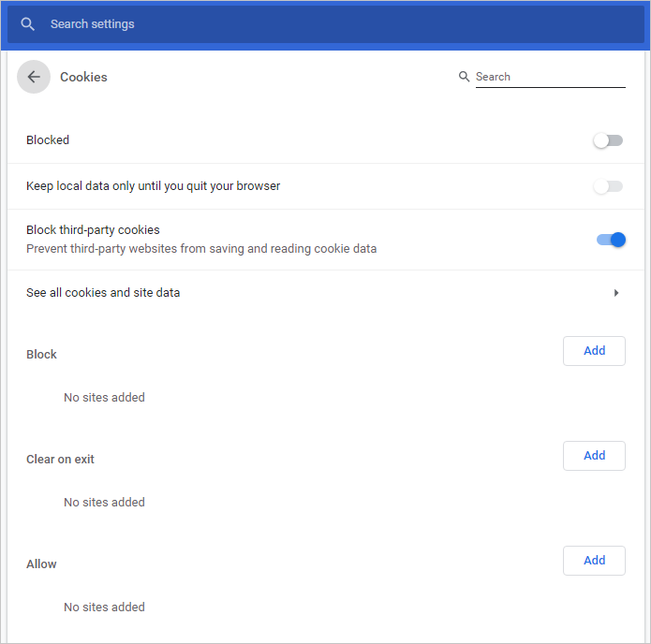The width and height of the screenshot is (651, 644).
Task: Enable Keep local data until quit switch
Action: (x=608, y=186)
